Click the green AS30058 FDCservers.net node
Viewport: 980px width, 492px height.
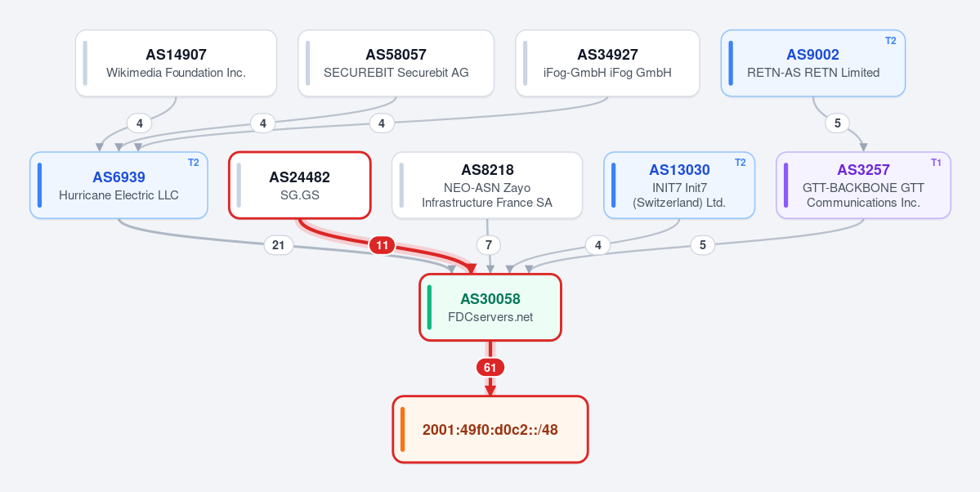[490, 307]
